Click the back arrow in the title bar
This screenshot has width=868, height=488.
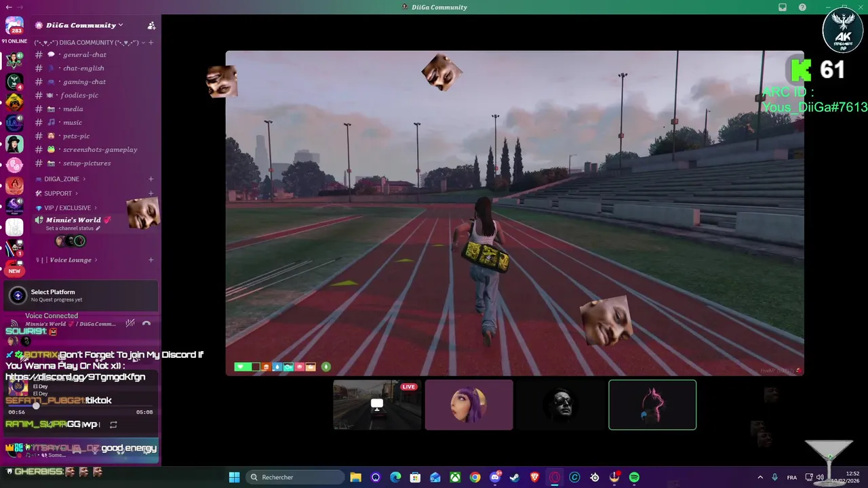click(7, 7)
